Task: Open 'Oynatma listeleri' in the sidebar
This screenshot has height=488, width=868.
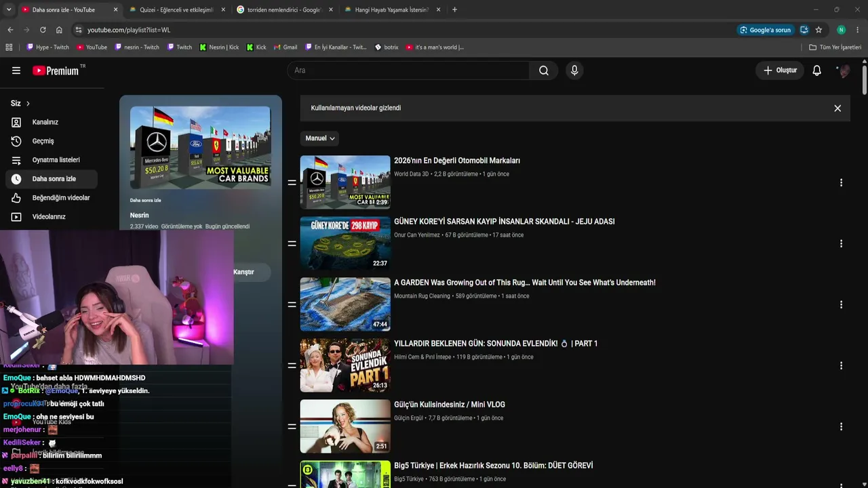Action: 52,160
